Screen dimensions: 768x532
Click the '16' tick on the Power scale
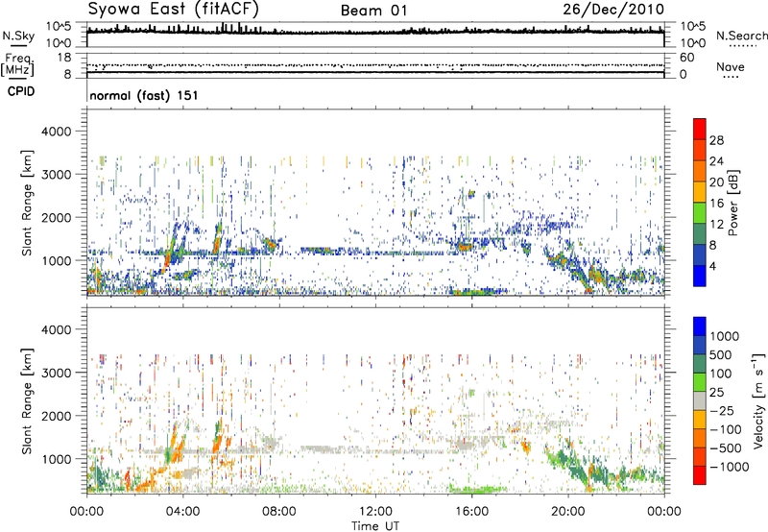(x=716, y=204)
